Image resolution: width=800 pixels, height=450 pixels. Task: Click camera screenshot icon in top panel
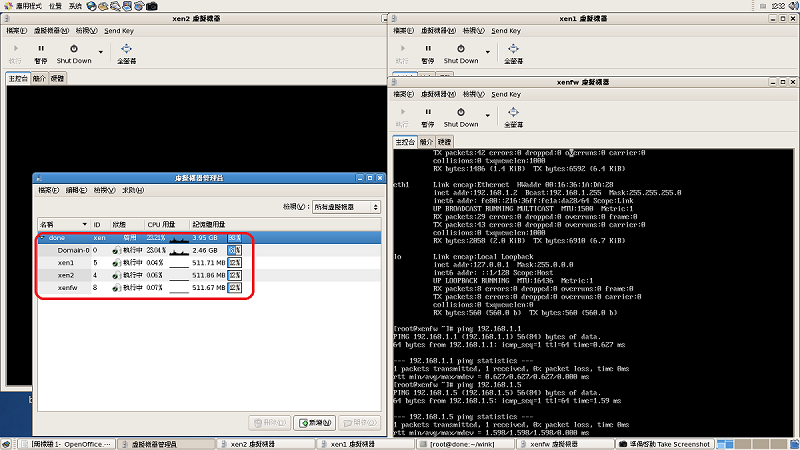pyautogui.click(x=152, y=6)
